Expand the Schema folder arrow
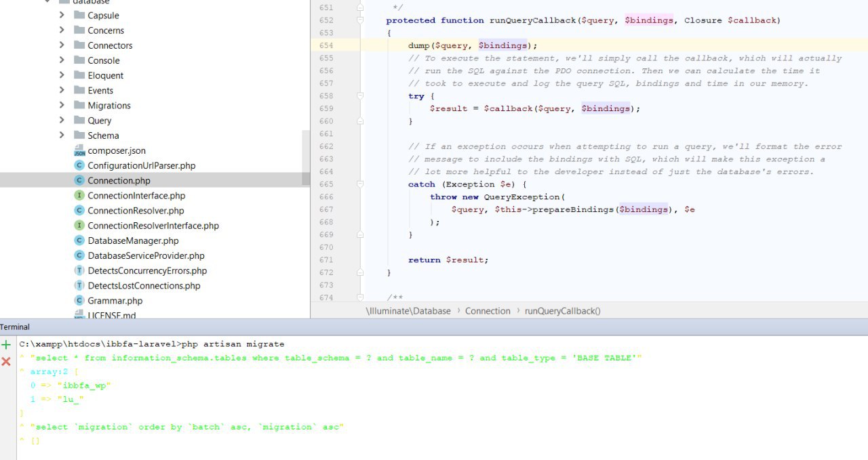 pos(62,135)
